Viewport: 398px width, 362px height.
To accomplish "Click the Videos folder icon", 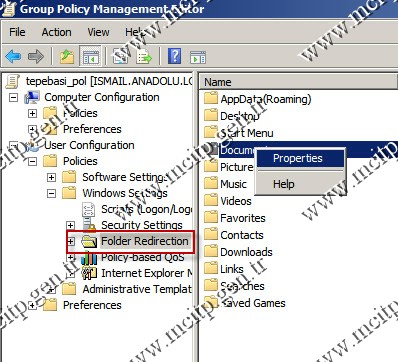I will tap(211, 201).
